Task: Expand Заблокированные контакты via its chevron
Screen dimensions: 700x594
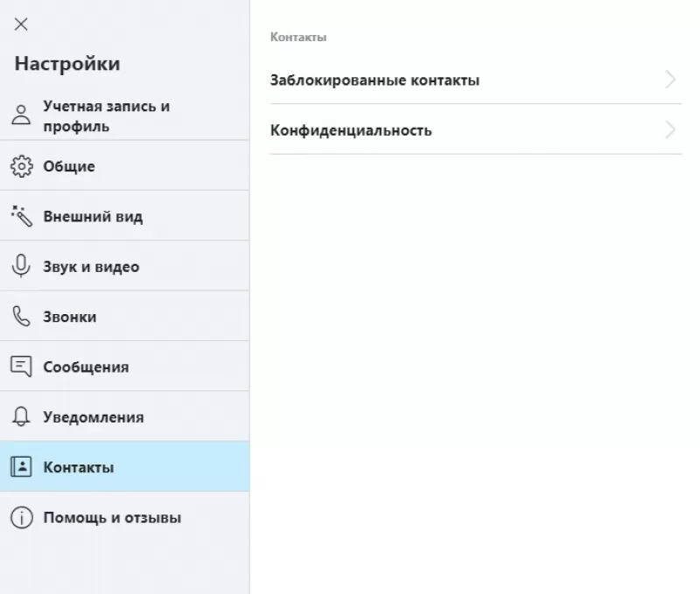Action: (x=670, y=80)
